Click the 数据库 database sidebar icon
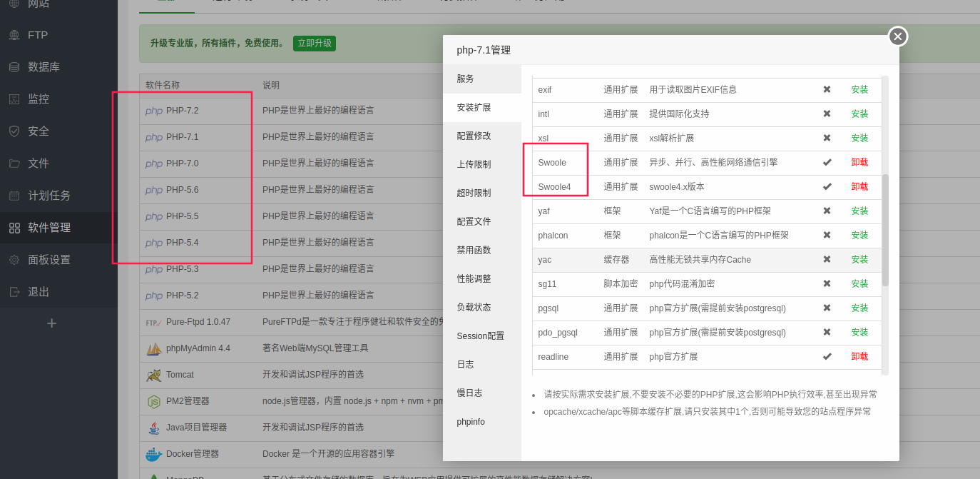Screen dimensions: 980x479 click(14, 67)
